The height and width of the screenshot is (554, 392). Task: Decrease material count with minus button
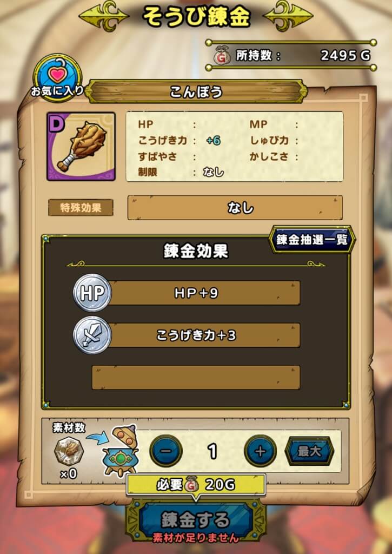(x=166, y=451)
